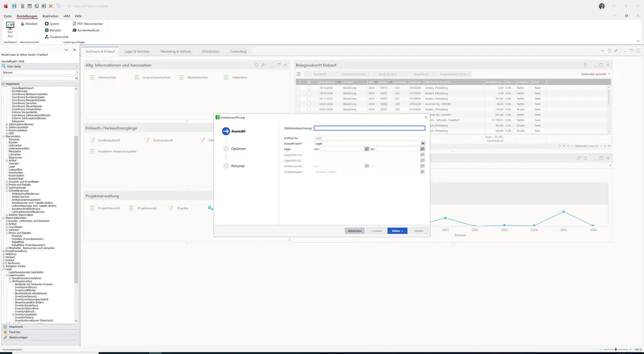Image resolution: width=644 pixels, height=354 pixels.
Task: Open the Adressenliste report
Action: click(x=103, y=77)
